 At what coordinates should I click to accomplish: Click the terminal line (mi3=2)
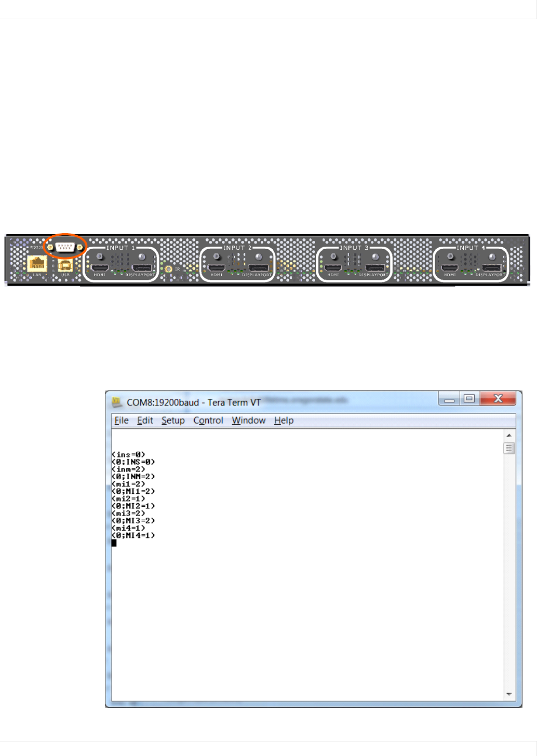129,513
